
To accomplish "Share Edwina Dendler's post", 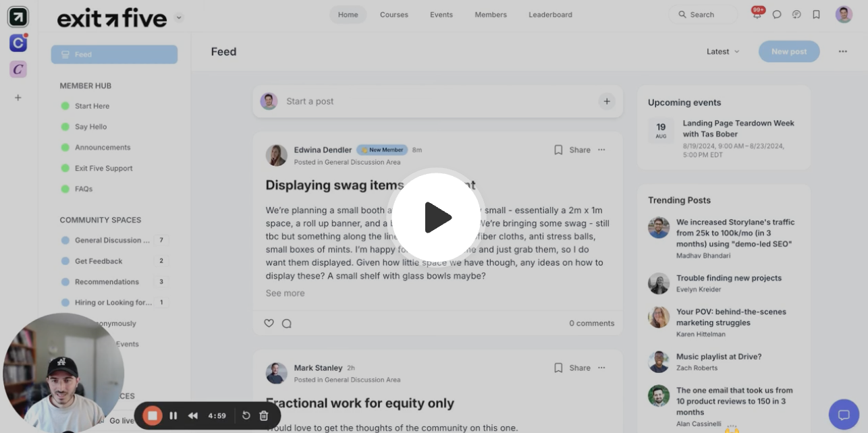I will click(x=580, y=150).
